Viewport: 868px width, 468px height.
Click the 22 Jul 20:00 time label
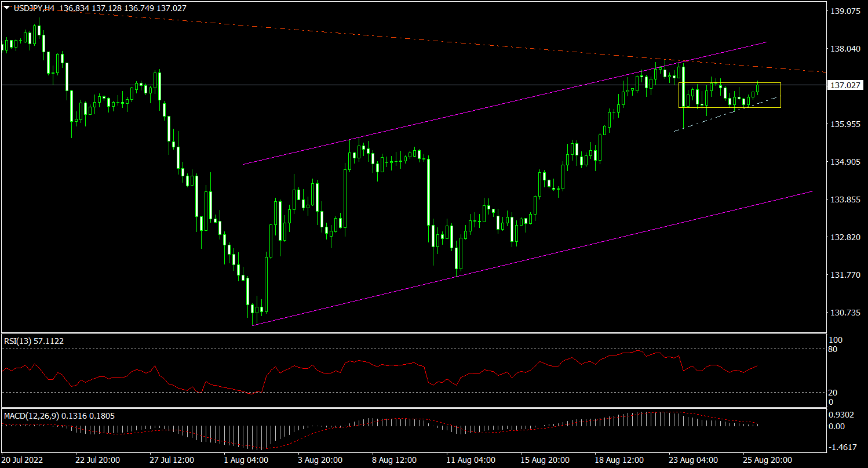[x=97, y=460]
